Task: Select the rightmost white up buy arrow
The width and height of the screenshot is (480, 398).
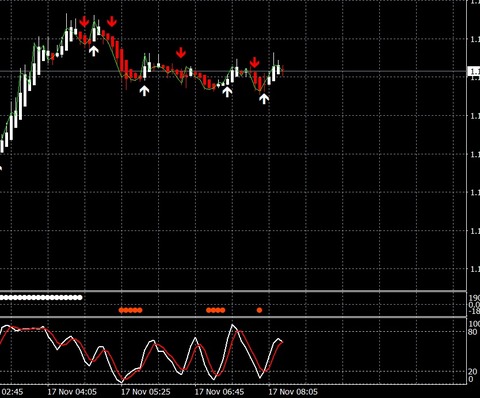Action: [x=264, y=99]
